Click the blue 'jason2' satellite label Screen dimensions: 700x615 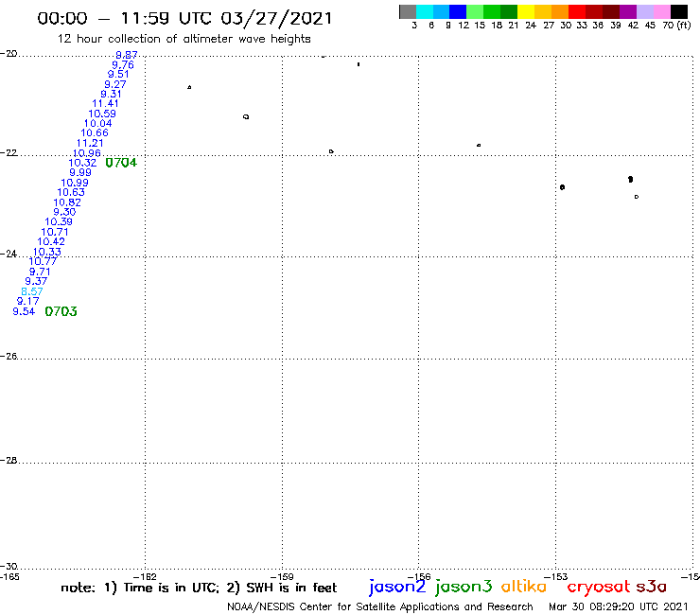click(x=397, y=587)
